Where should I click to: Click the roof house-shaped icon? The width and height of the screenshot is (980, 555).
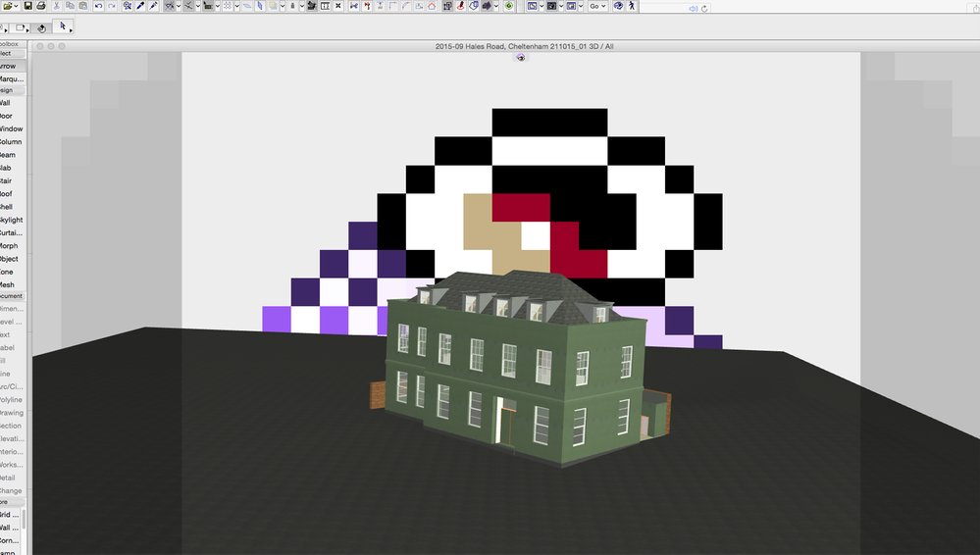[x=432, y=6]
